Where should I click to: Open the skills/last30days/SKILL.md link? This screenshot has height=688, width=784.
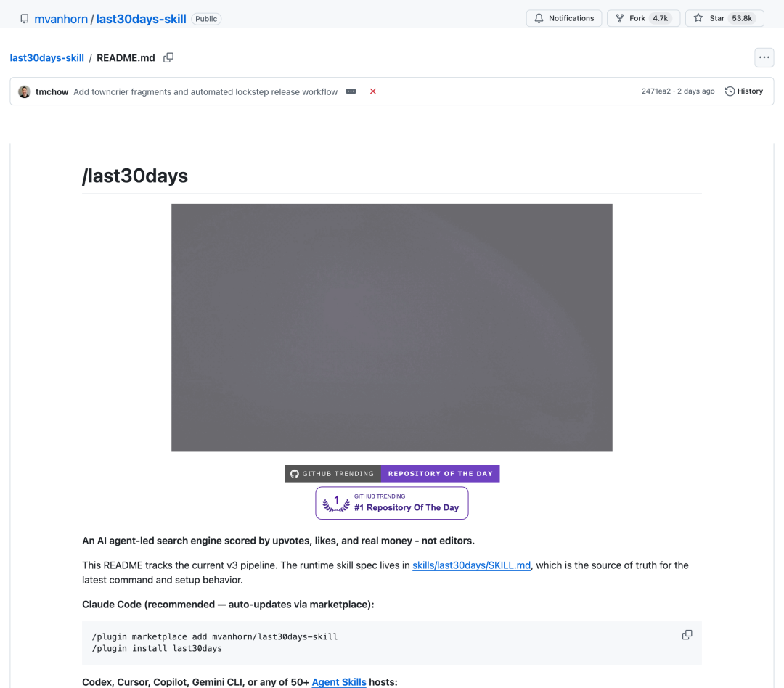(x=472, y=565)
